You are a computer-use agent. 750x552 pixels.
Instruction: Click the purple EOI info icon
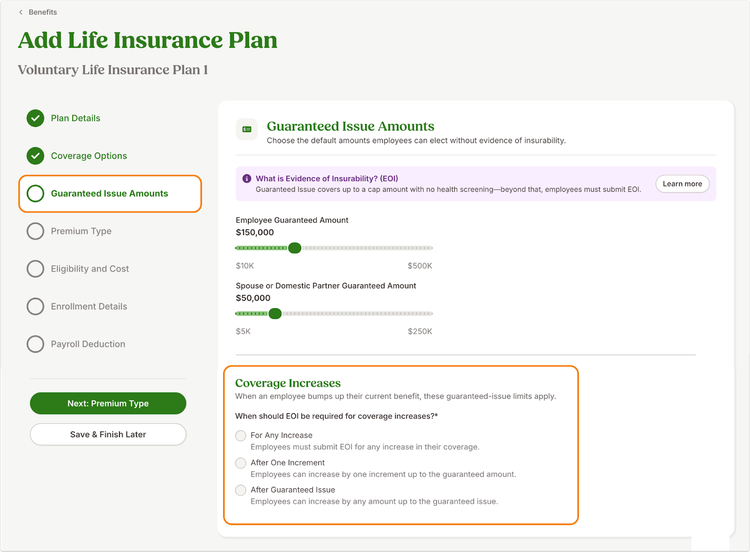[x=247, y=178]
